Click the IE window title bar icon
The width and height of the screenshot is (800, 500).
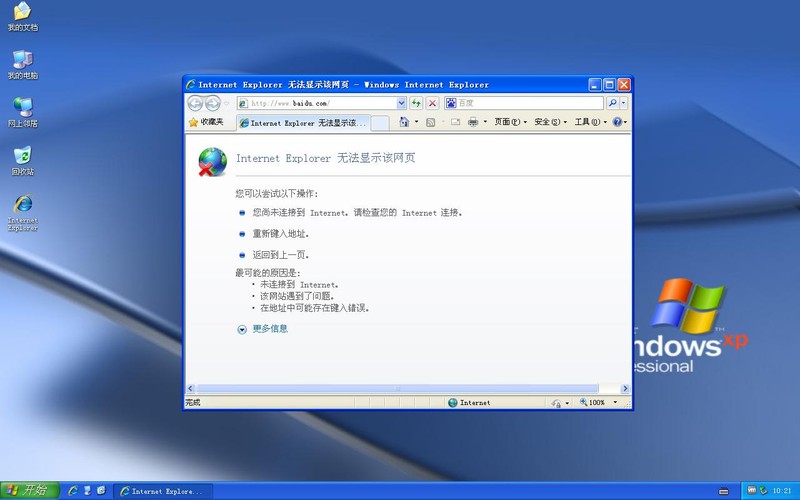click(191, 85)
